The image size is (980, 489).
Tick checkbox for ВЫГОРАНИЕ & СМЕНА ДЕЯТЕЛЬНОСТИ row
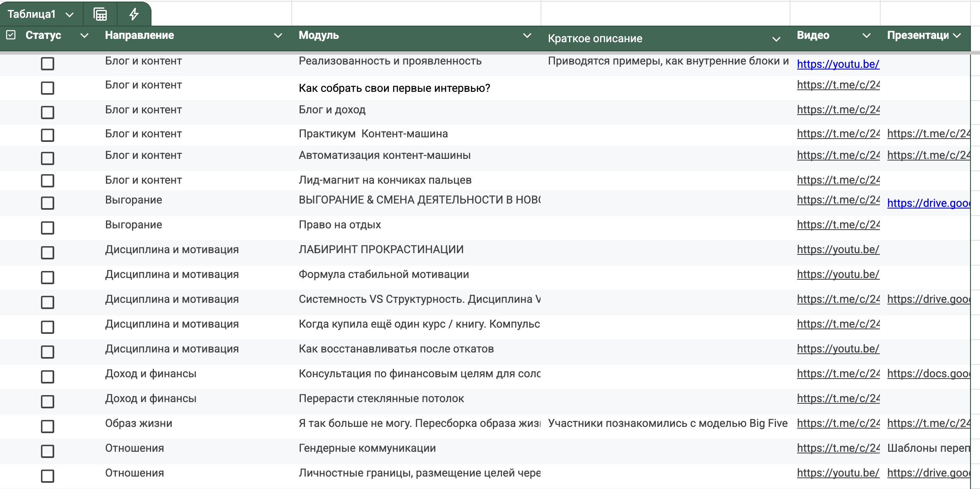pyautogui.click(x=48, y=203)
